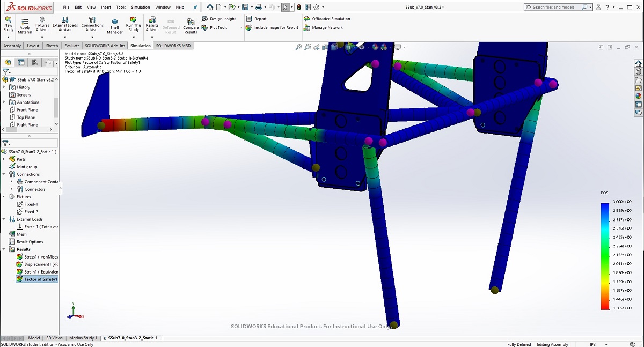Collapse the External Loads folder
644x347 pixels.
pyautogui.click(x=4, y=219)
